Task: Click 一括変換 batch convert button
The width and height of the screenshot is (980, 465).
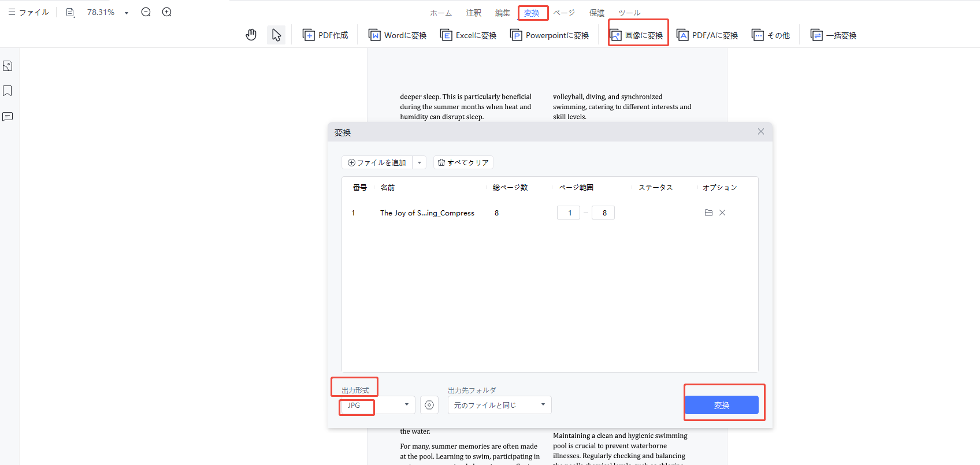Action: click(x=833, y=35)
